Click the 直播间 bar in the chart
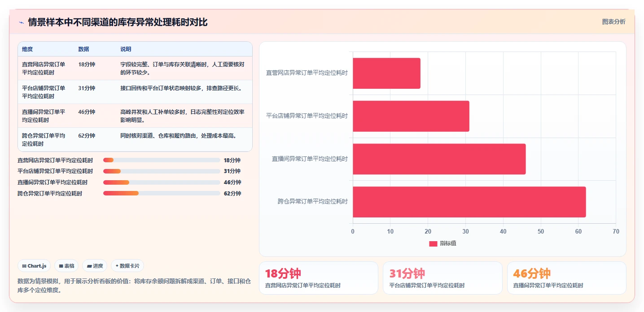The width and height of the screenshot is (644, 312). pos(439,159)
